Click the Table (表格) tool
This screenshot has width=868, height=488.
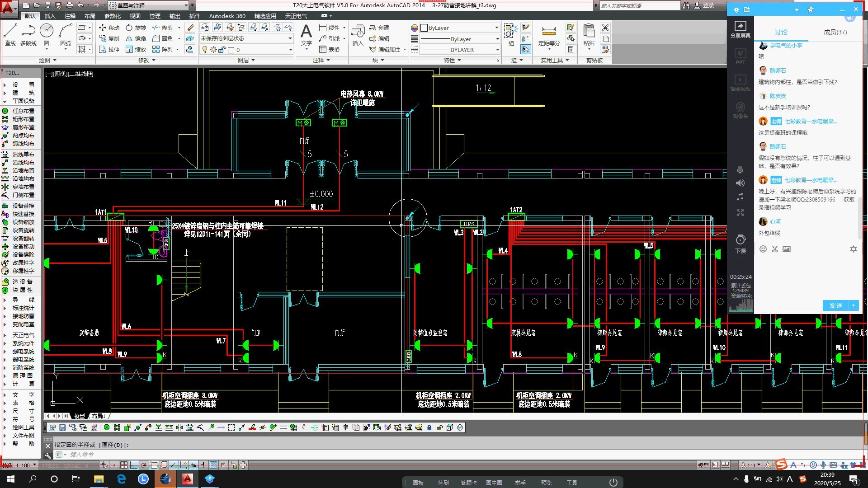point(329,49)
